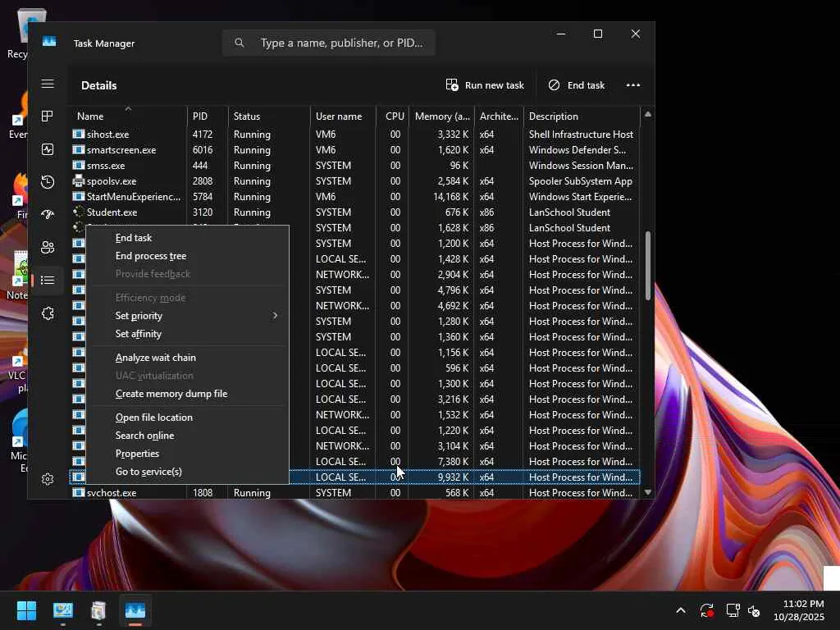Open the three-dot more options menu
The height and width of the screenshot is (630, 840).
click(x=632, y=85)
